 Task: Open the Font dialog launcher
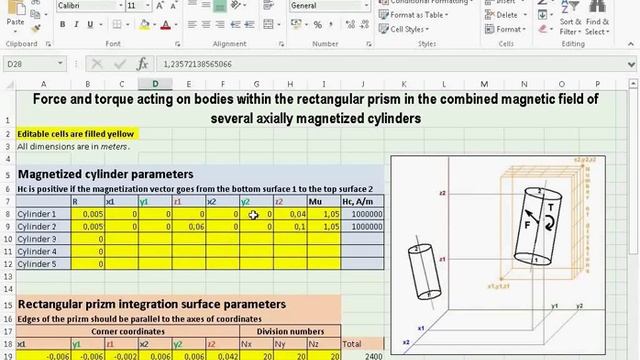pos(178,44)
